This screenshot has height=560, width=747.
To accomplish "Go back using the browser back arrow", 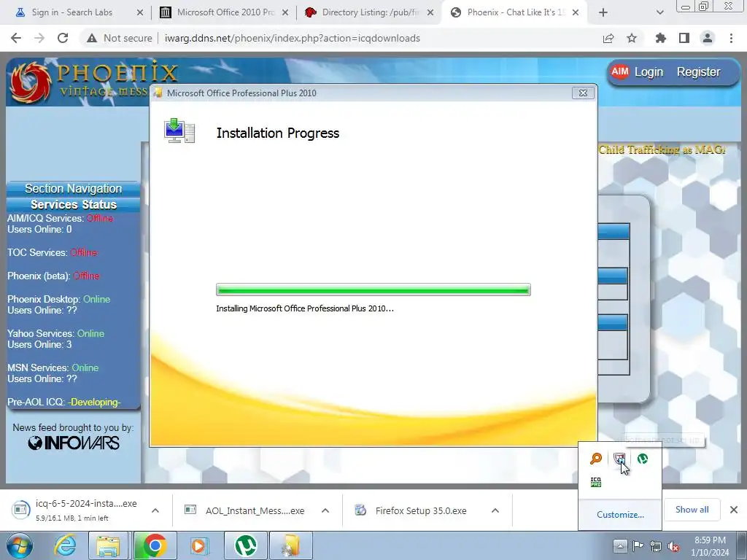I will (16, 38).
